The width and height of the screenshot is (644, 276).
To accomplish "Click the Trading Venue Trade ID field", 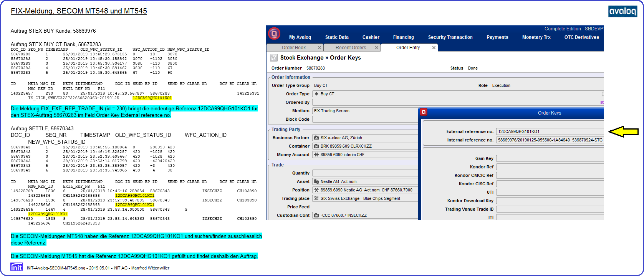I will [550, 209].
